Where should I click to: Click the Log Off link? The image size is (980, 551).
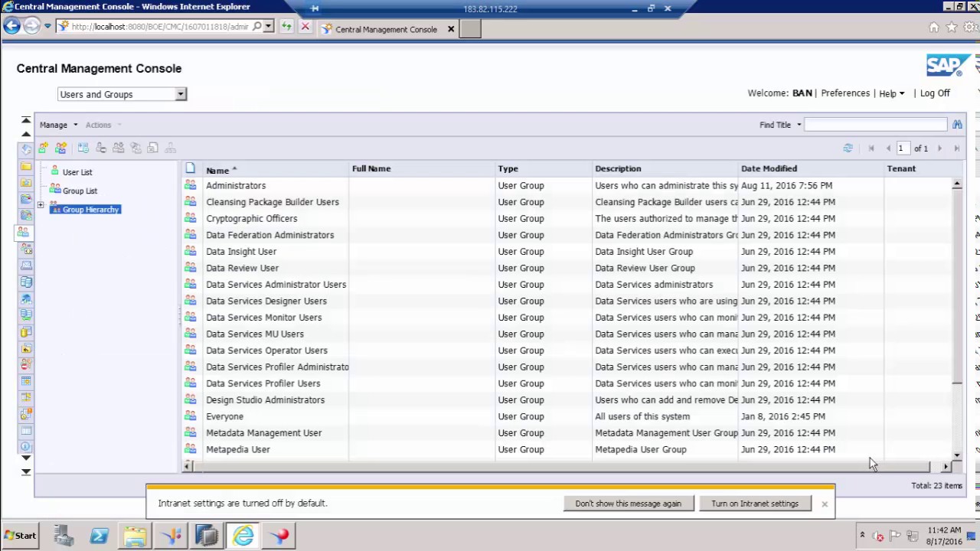click(935, 93)
